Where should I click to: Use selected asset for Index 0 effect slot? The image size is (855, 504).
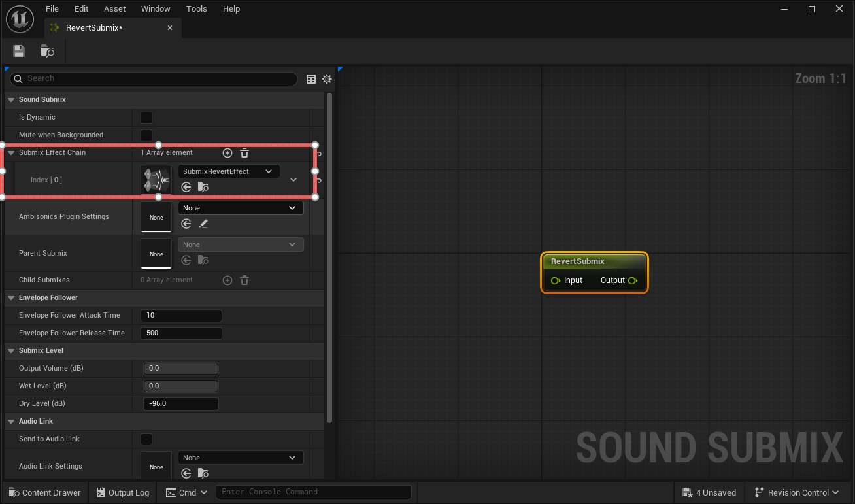pos(186,186)
